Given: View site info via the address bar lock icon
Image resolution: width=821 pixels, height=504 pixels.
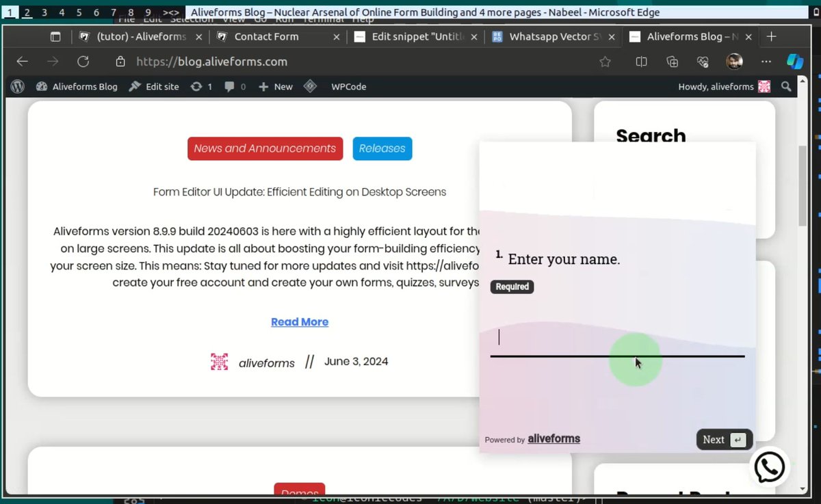Looking at the screenshot, I should pyautogui.click(x=120, y=62).
